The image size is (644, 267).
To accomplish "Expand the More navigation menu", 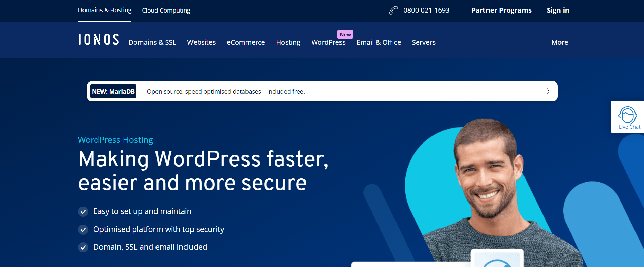I will click(559, 42).
